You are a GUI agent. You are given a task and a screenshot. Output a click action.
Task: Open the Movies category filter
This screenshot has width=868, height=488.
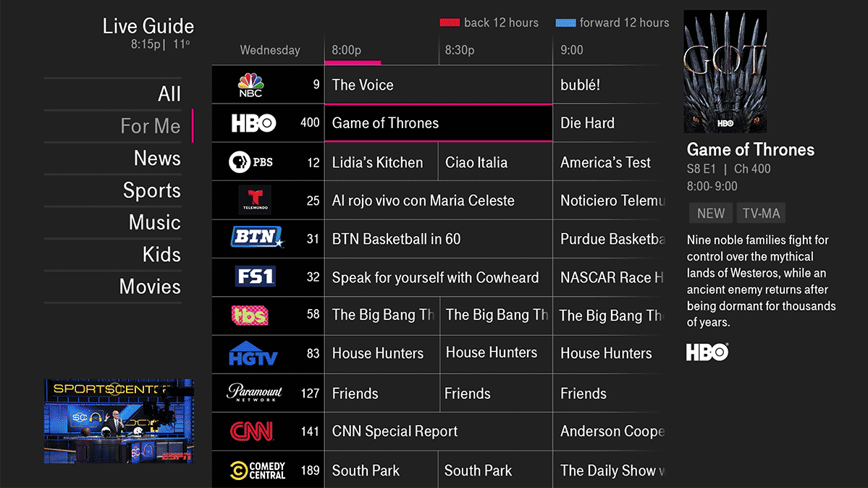tap(149, 287)
